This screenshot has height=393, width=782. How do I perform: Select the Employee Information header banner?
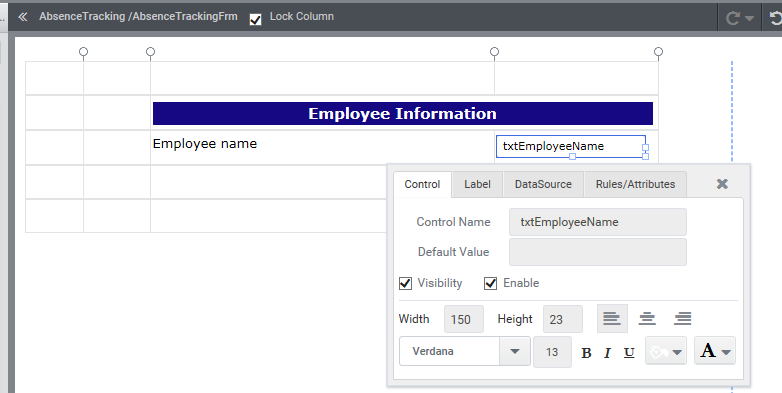pyautogui.click(x=402, y=114)
